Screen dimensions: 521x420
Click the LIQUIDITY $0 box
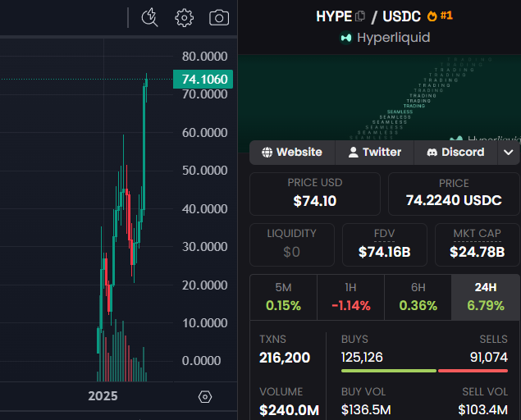click(x=292, y=244)
